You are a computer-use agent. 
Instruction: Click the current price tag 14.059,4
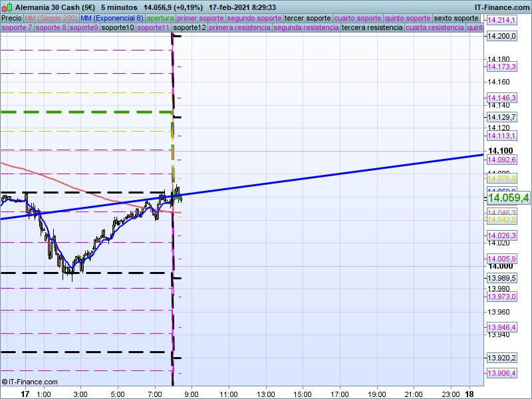(507, 198)
